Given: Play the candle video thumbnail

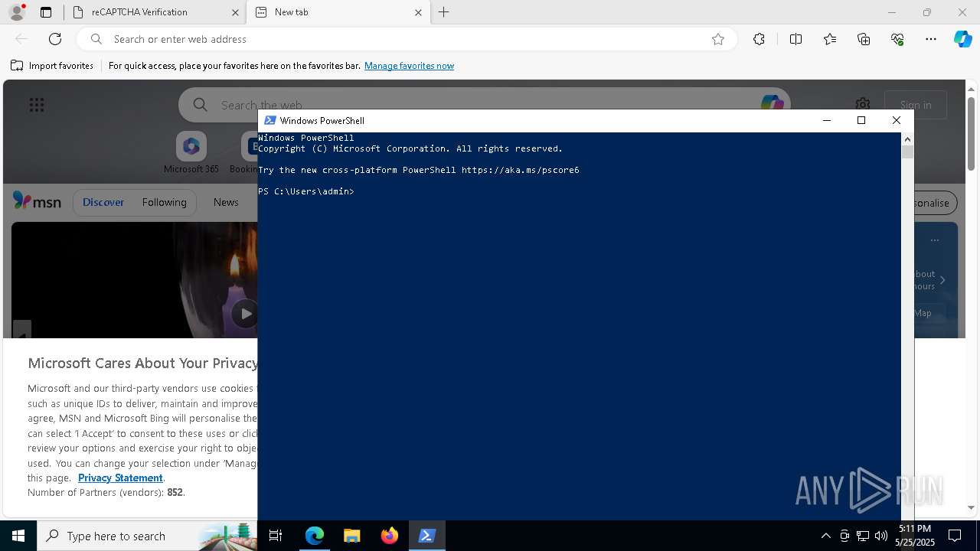Looking at the screenshot, I should (x=245, y=313).
